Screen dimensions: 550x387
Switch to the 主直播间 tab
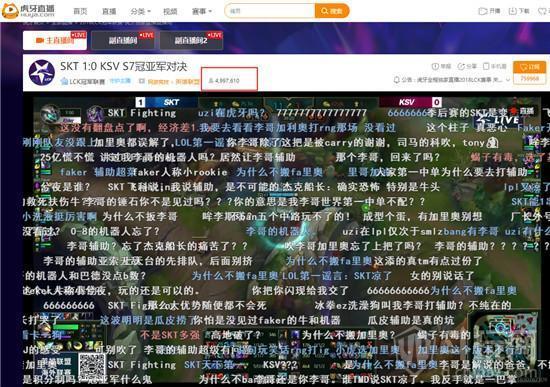55,40
